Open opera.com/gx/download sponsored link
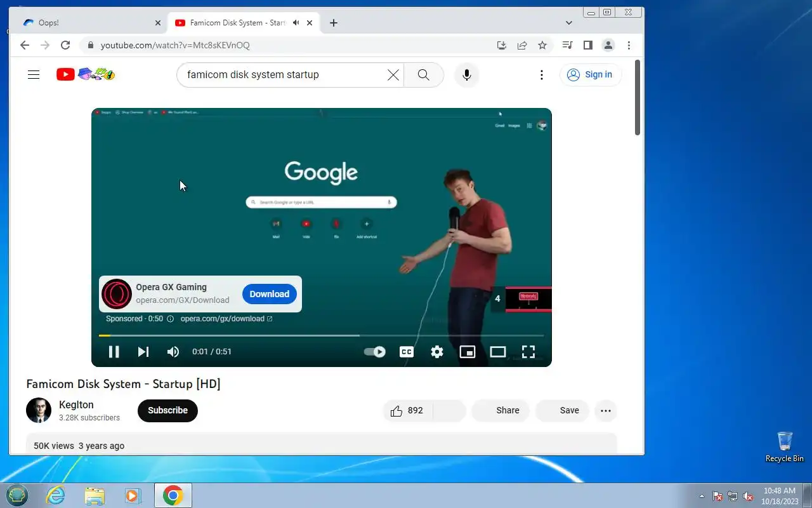Image resolution: width=812 pixels, height=508 pixels. tap(226, 319)
